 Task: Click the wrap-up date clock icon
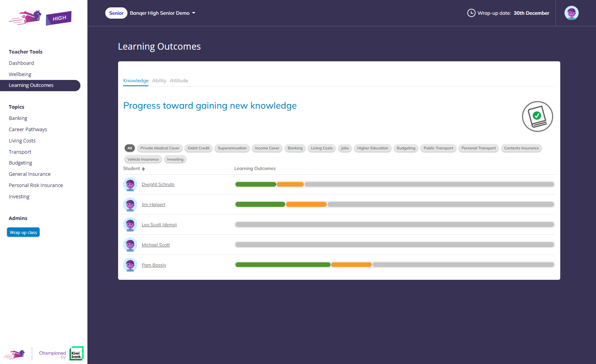pyautogui.click(x=471, y=13)
